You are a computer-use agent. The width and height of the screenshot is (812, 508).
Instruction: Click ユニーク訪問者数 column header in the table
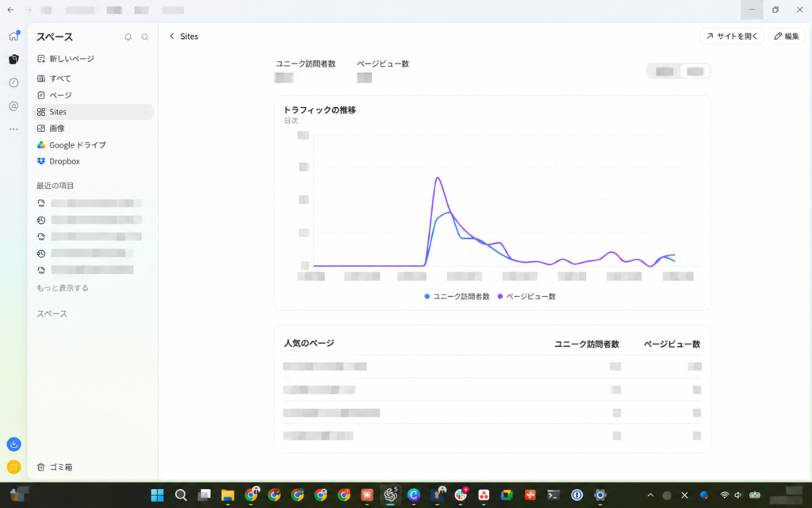pos(587,344)
